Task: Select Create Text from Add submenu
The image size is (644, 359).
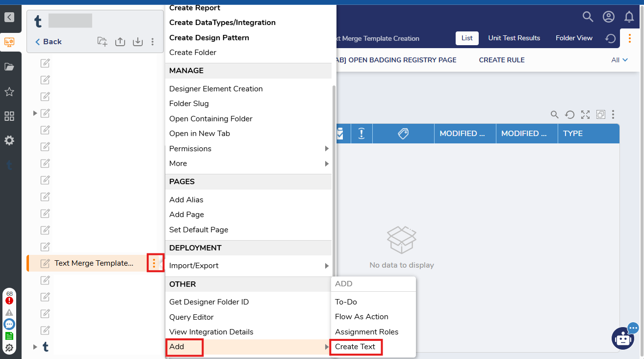Action: pos(355,347)
